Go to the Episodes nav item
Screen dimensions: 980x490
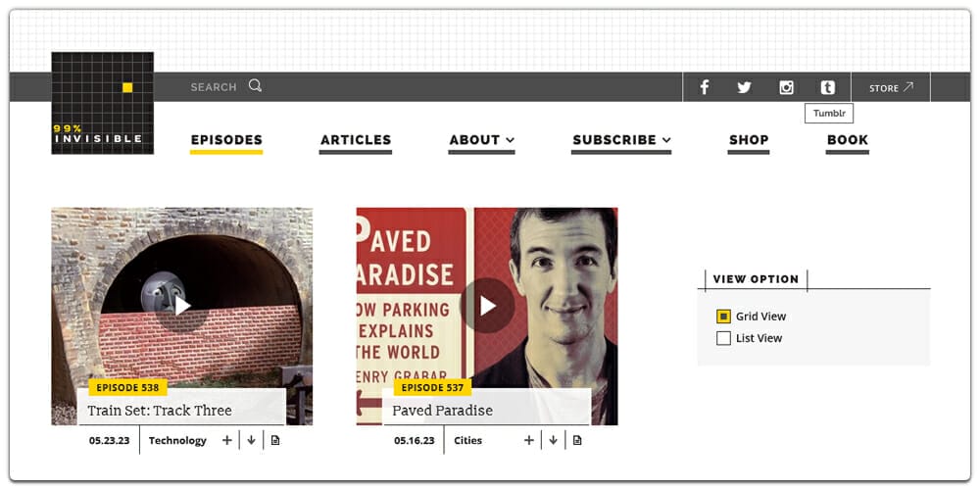click(226, 140)
